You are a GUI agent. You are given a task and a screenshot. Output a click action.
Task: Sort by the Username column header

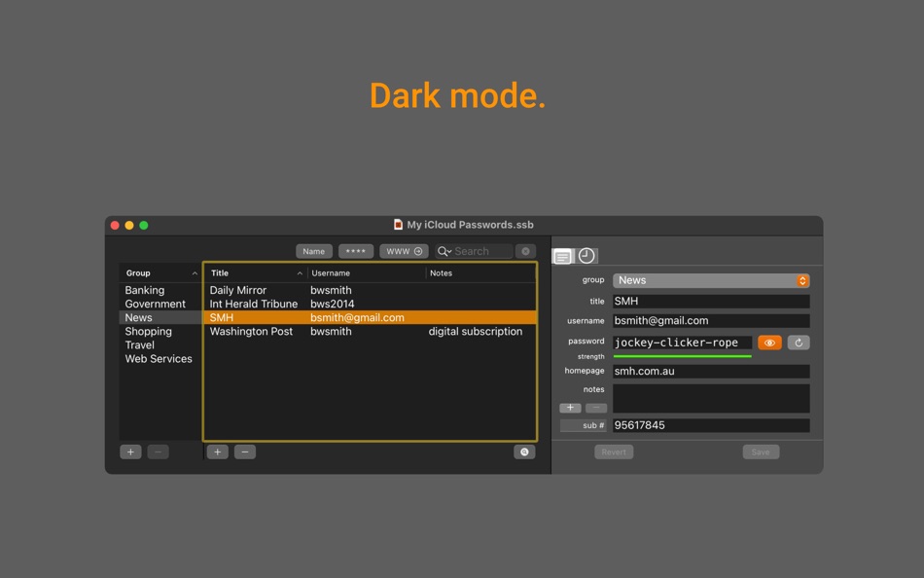tap(367, 273)
